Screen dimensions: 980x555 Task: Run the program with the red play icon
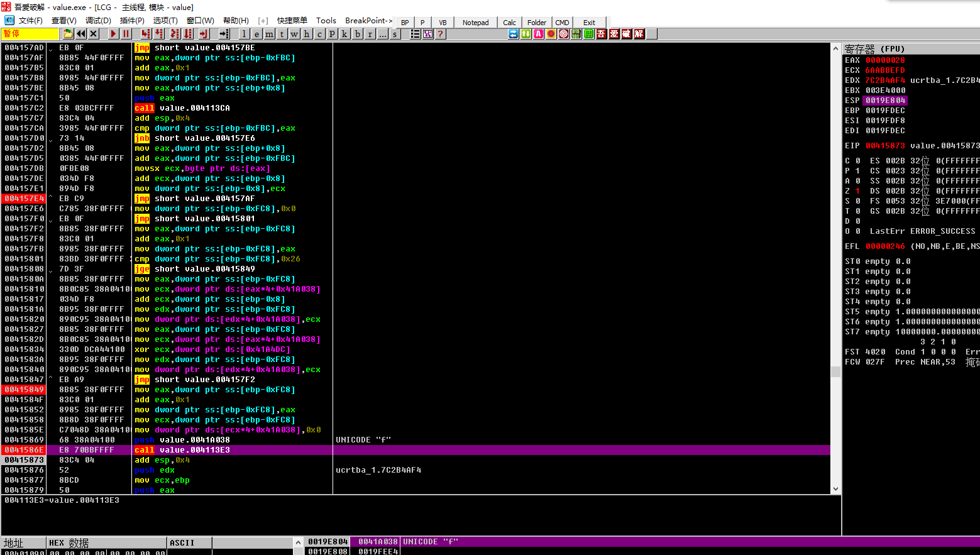pos(113,34)
